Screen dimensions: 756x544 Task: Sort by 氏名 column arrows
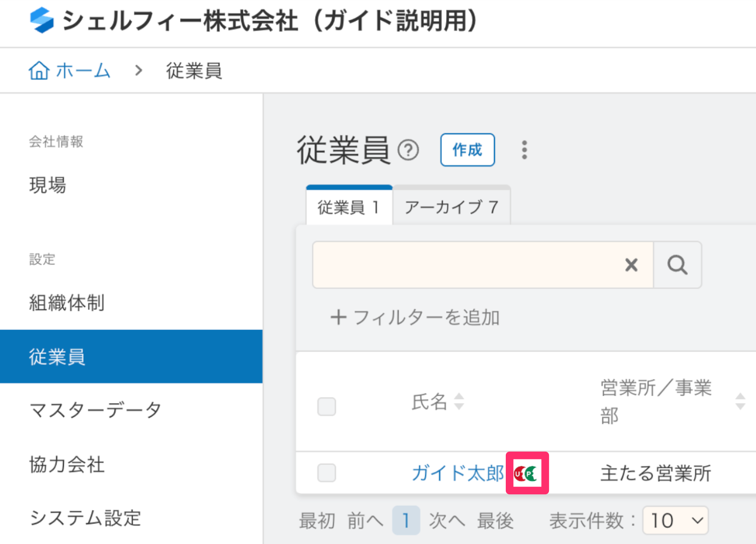pos(459,401)
